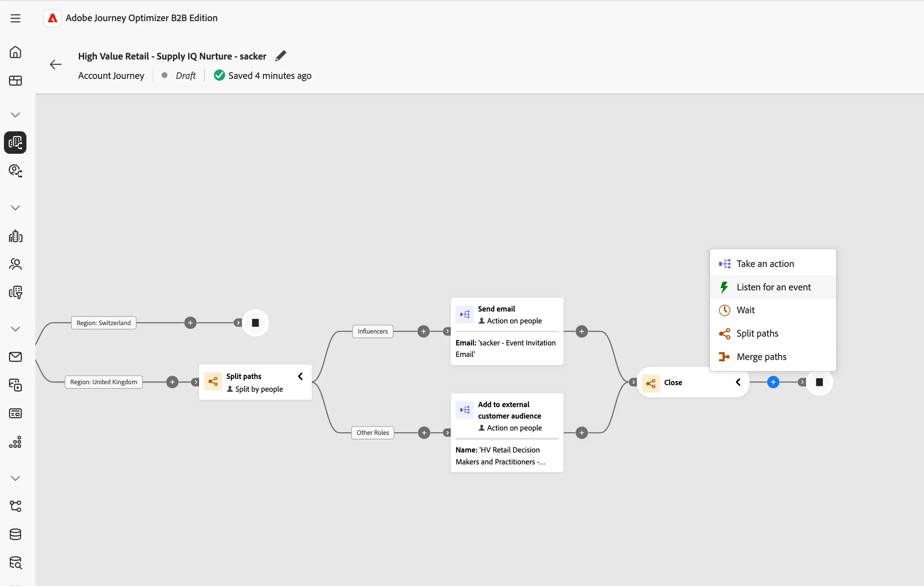Choose Wait from the node menu
The width and height of the screenshot is (924, 586).
click(773, 310)
